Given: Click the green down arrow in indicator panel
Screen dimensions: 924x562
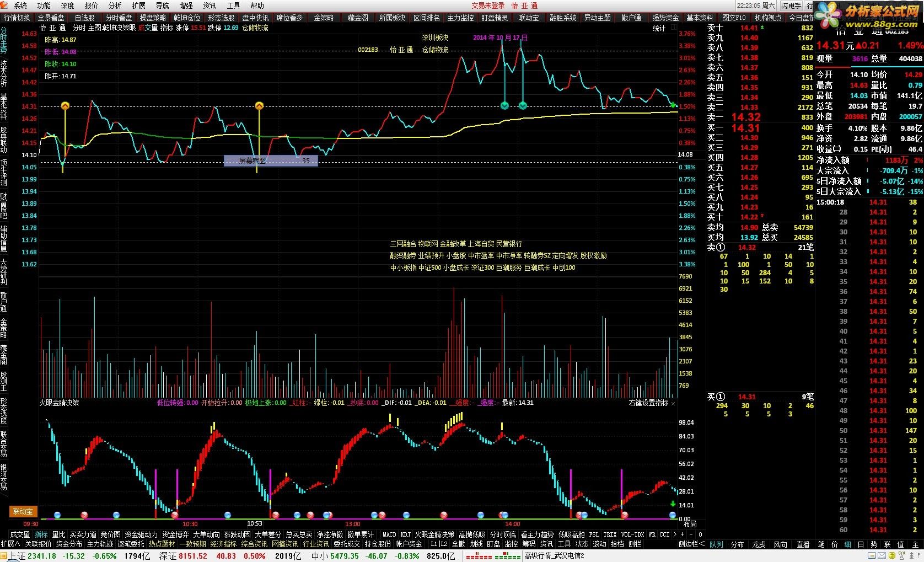Looking at the screenshot, I should pyautogui.click(x=673, y=504).
